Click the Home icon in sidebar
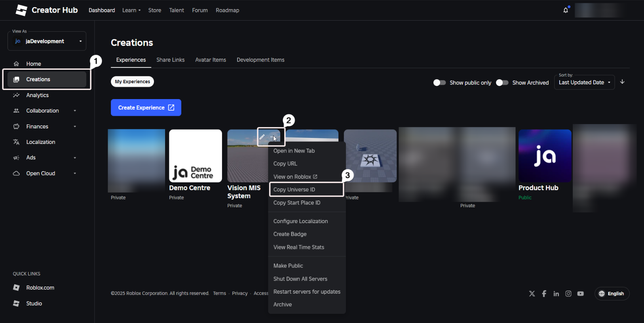This screenshot has width=644, height=323. click(x=16, y=64)
